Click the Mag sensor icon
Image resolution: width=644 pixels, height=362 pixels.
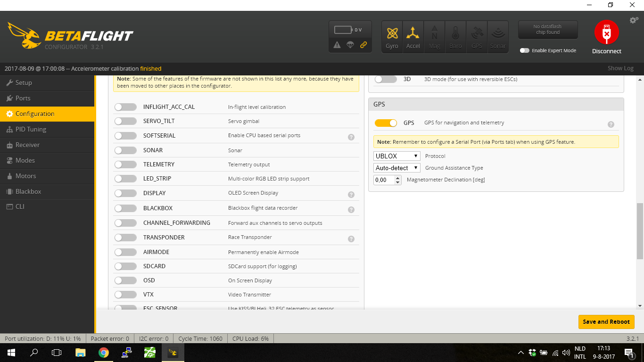[x=434, y=37]
